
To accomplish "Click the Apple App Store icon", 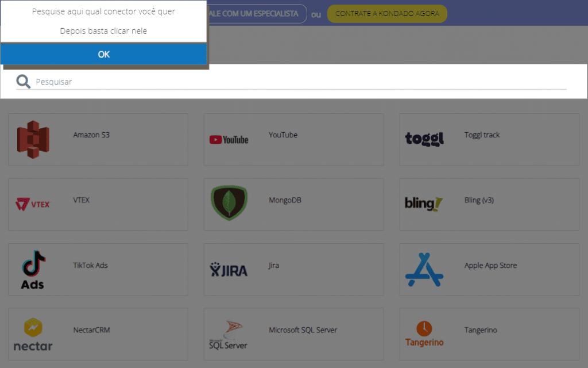I will point(424,269).
